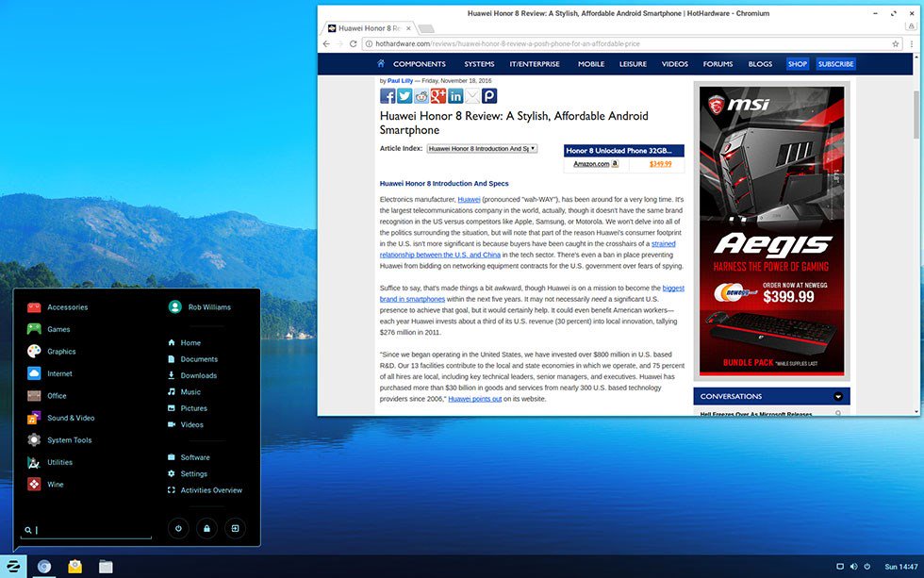Image resolution: width=924 pixels, height=578 pixels.
Task: Bookmark this page with the star icon
Action: (x=896, y=43)
